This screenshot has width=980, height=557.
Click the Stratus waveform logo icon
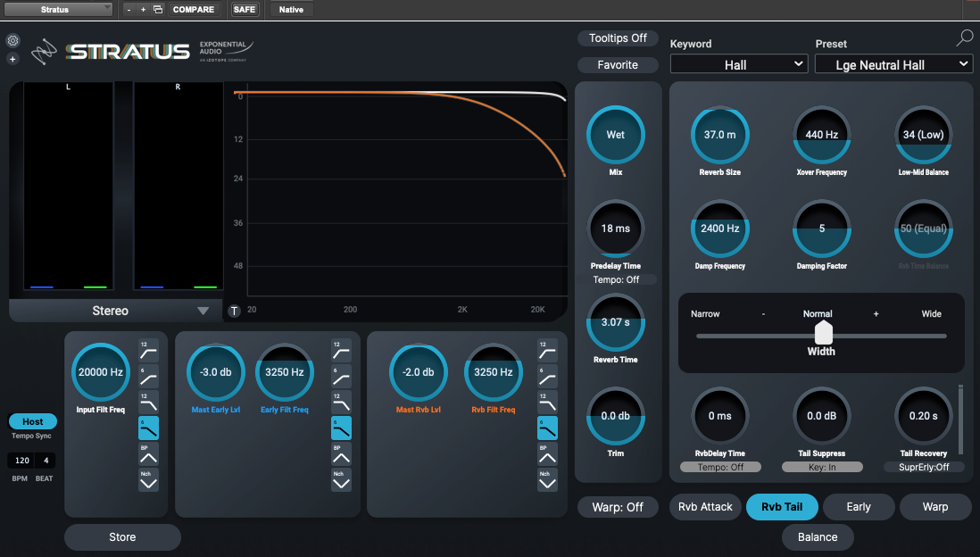(x=44, y=52)
